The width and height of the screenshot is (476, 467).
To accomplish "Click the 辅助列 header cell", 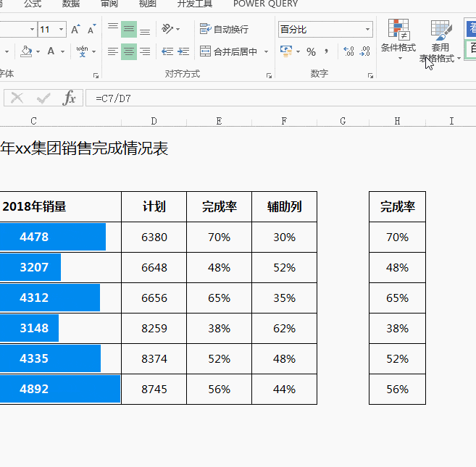I will tap(284, 206).
